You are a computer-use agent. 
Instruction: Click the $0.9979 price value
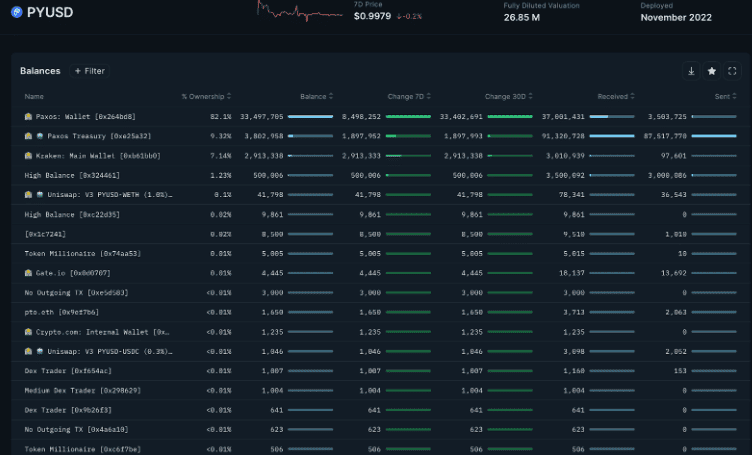pos(372,16)
